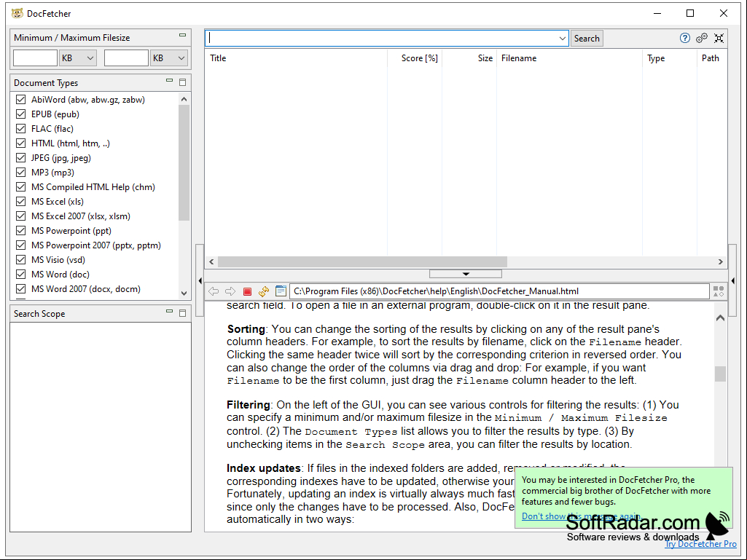
Task: Click the preview pane vertical scrollbar thumb
Action: coord(720,374)
